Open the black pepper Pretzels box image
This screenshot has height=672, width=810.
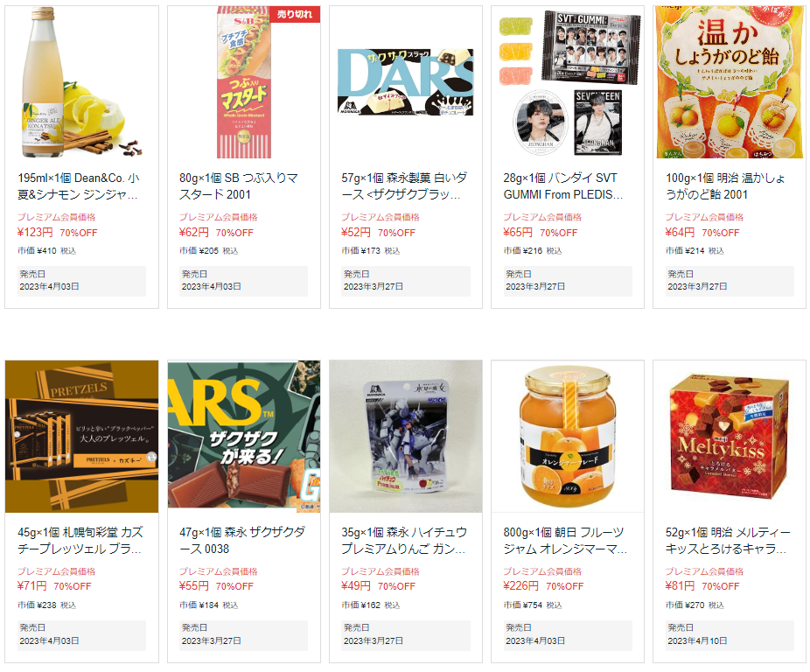tap(81, 437)
